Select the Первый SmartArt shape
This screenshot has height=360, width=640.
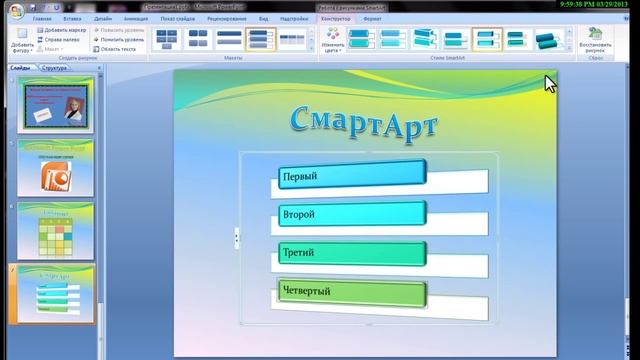[x=352, y=175]
